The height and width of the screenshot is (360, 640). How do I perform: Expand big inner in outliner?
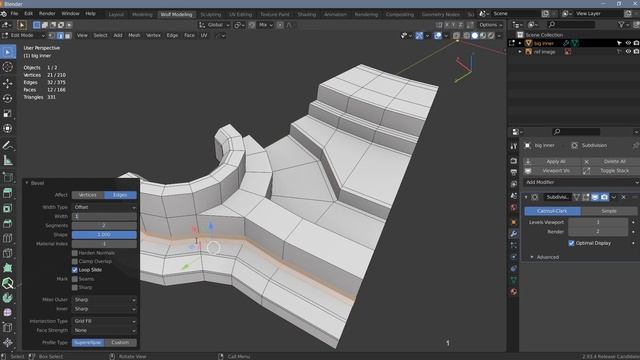pyautogui.click(x=520, y=43)
